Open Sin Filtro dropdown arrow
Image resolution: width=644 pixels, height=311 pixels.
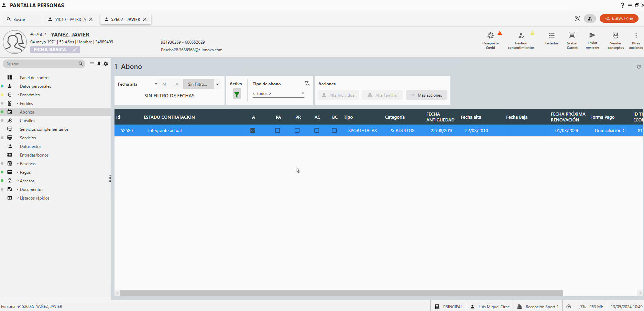click(x=217, y=84)
